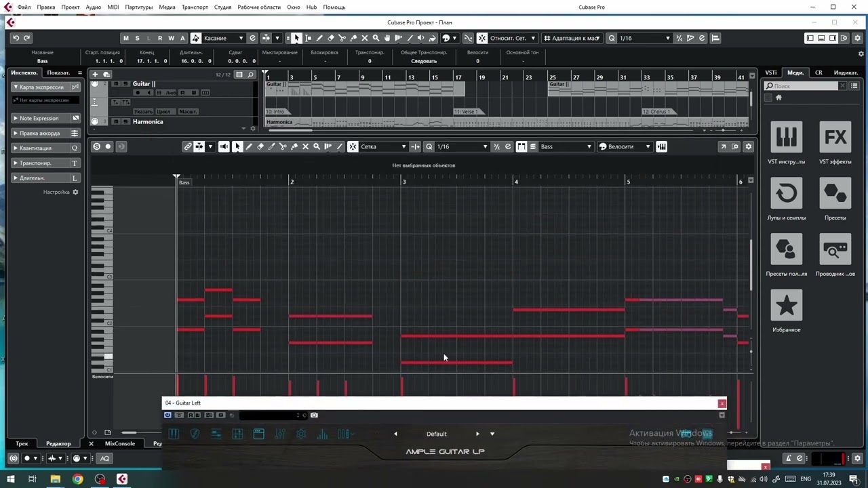Select the Glue tool in project toolbar
Viewport: 868px width, 488px height.
353,38
